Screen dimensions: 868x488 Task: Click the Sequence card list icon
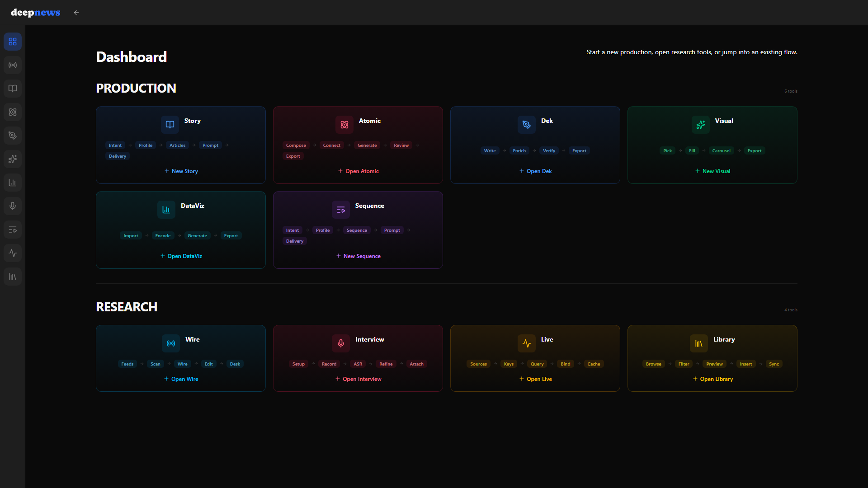pyautogui.click(x=341, y=210)
